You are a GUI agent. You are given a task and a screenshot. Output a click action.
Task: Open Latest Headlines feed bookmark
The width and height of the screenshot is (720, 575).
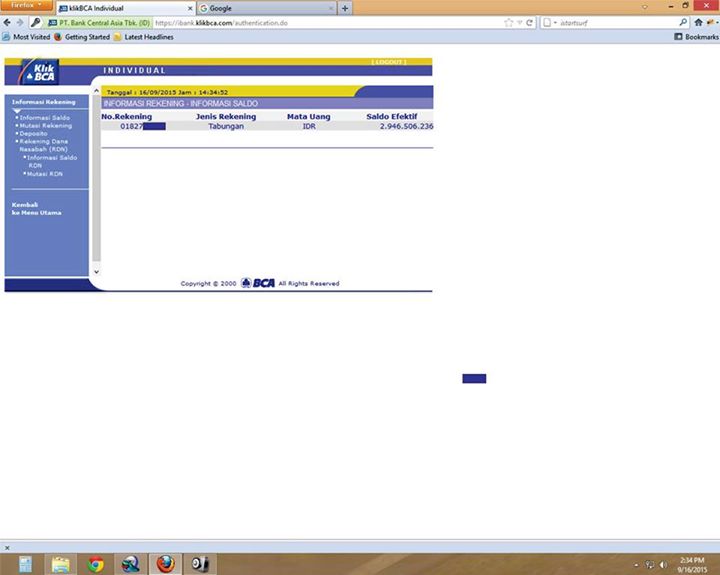pyautogui.click(x=144, y=37)
